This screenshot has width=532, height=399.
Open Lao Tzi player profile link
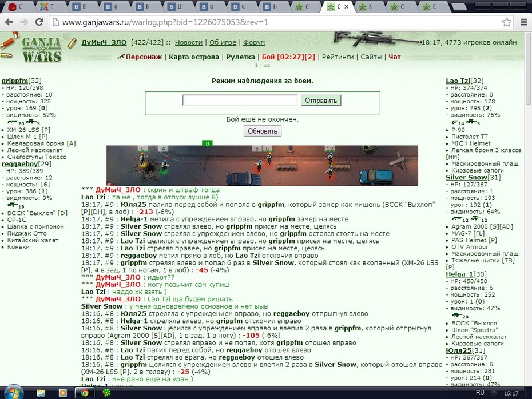pyautogui.click(x=458, y=81)
